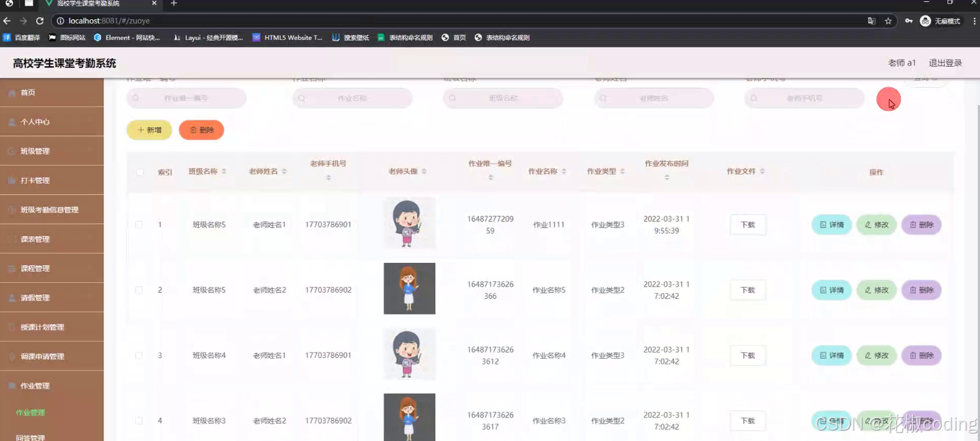Click the icon beside 打卡管理 in sidebar
Screen dimensions: 980x441
(x=12, y=181)
